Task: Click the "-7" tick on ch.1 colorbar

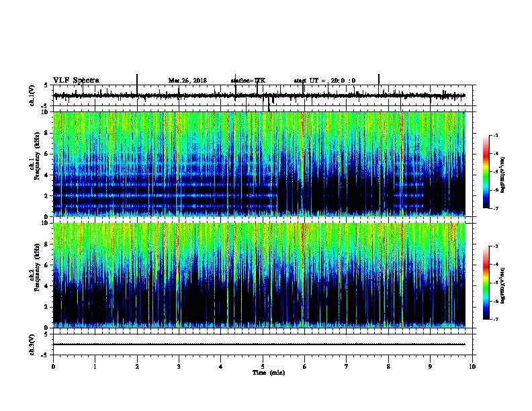Action: pyautogui.click(x=495, y=208)
